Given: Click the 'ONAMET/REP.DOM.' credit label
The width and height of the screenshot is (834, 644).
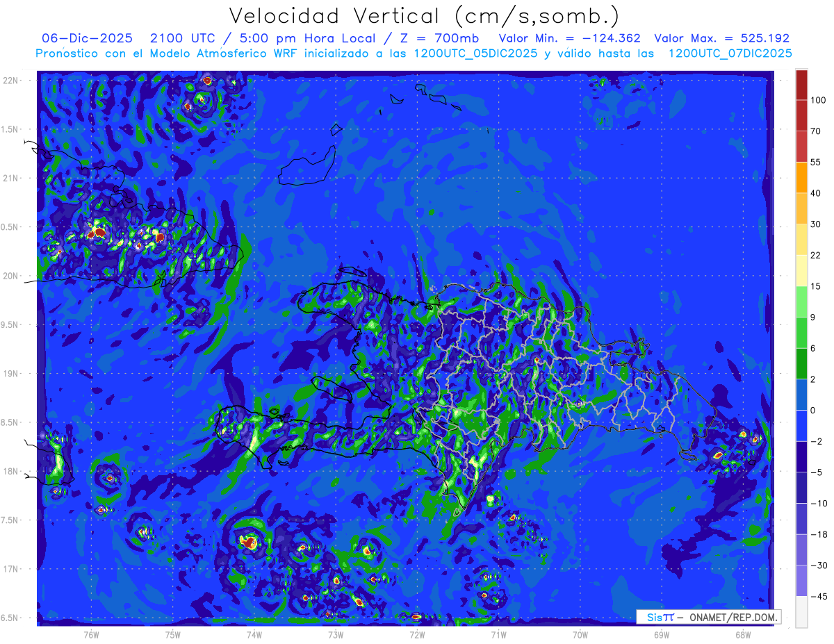Looking at the screenshot, I should pos(733,617).
